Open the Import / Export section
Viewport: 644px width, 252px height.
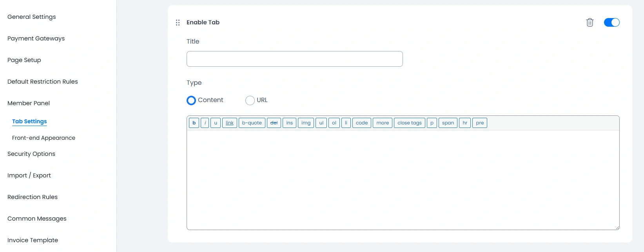[29, 175]
